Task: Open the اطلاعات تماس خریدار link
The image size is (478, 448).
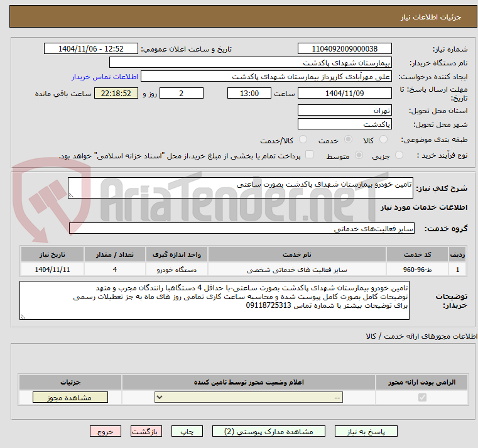Action: (105, 77)
